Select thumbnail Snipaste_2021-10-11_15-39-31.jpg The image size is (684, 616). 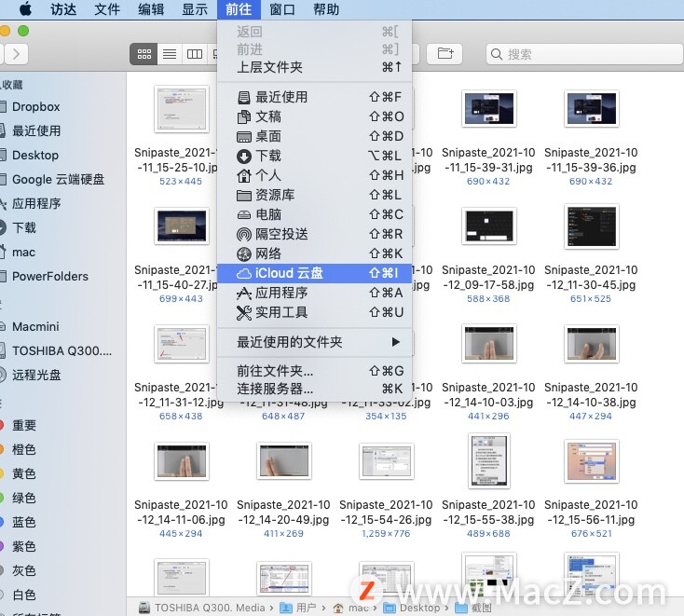click(488, 109)
